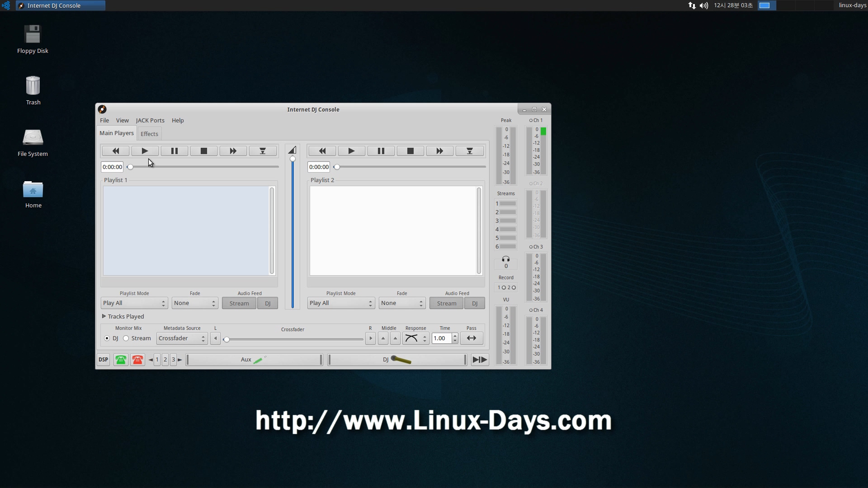868x488 pixels.
Task: Open Playlist 1 Playlist Mode dropdown
Action: tap(134, 303)
